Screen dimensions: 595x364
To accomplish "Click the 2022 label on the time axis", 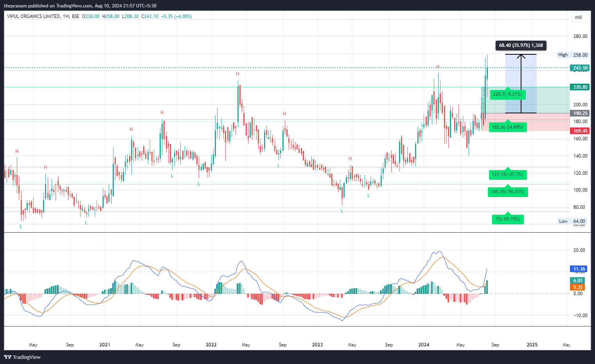I will click(x=211, y=345).
